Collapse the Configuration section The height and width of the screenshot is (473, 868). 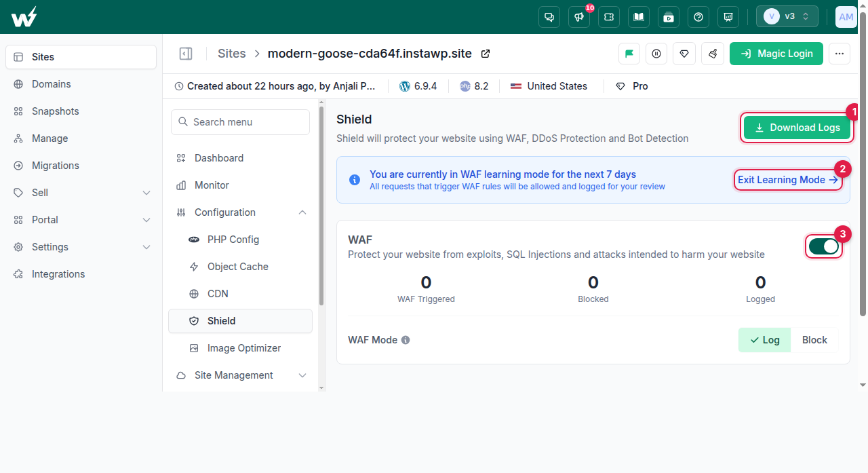tap(241, 212)
